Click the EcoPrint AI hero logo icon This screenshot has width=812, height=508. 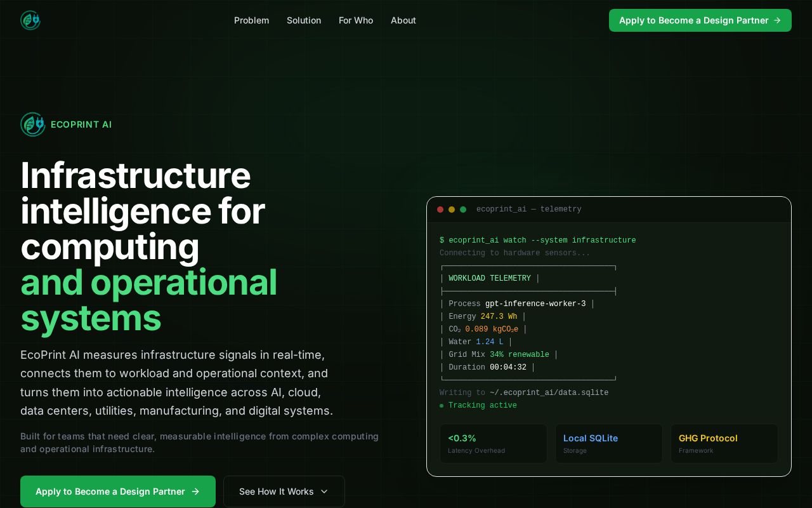pyautogui.click(x=33, y=124)
